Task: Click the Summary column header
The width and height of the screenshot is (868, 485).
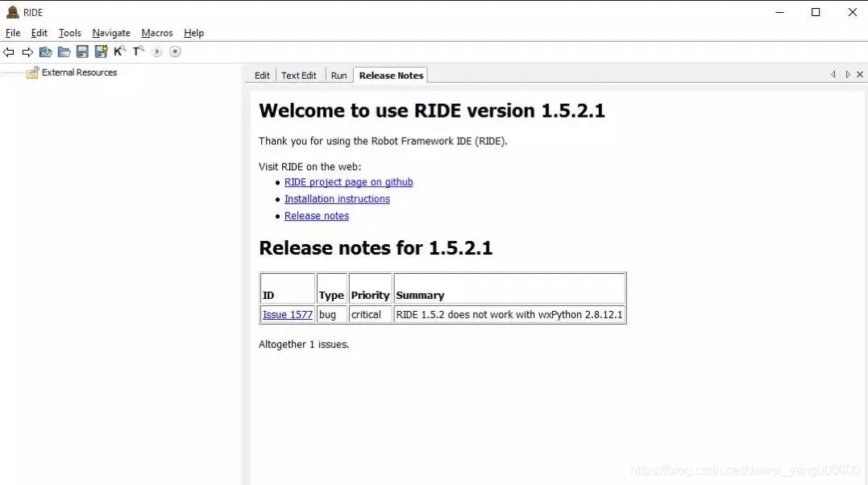Action: [510, 288]
